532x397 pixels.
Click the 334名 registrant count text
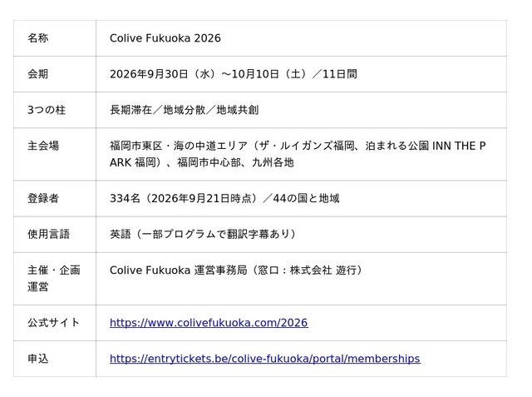[125, 198]
